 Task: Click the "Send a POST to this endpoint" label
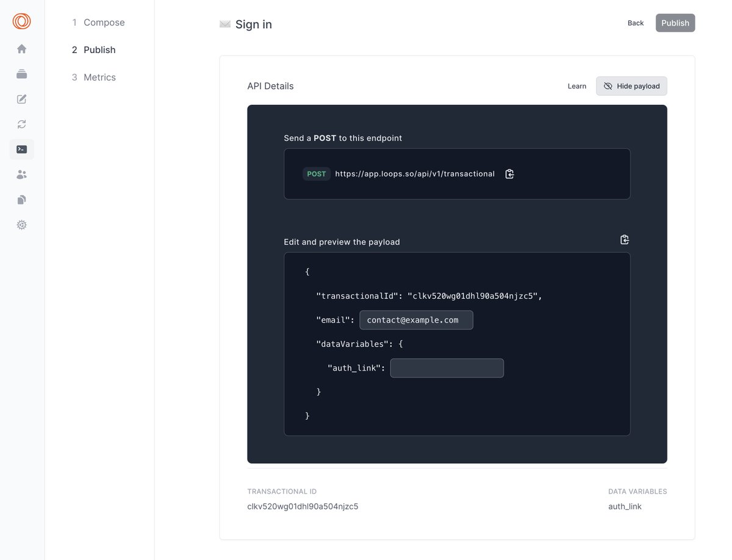pyautogui.click(x=343, y=138)
